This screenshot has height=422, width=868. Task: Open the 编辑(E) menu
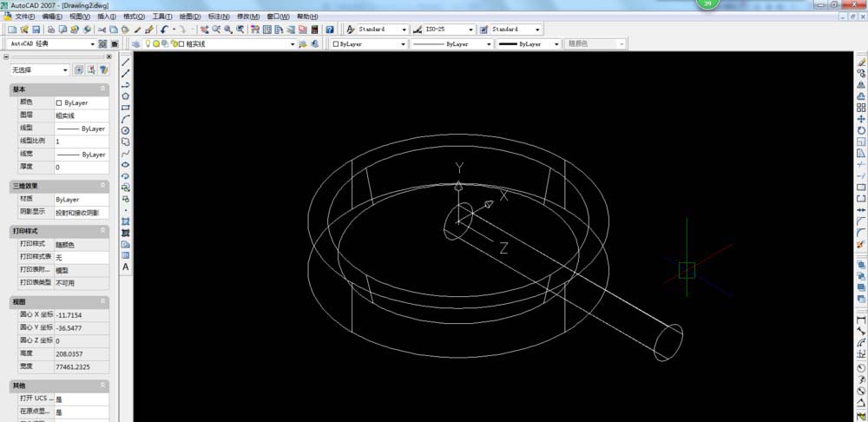pyautogui.click(x=52, y=16)
